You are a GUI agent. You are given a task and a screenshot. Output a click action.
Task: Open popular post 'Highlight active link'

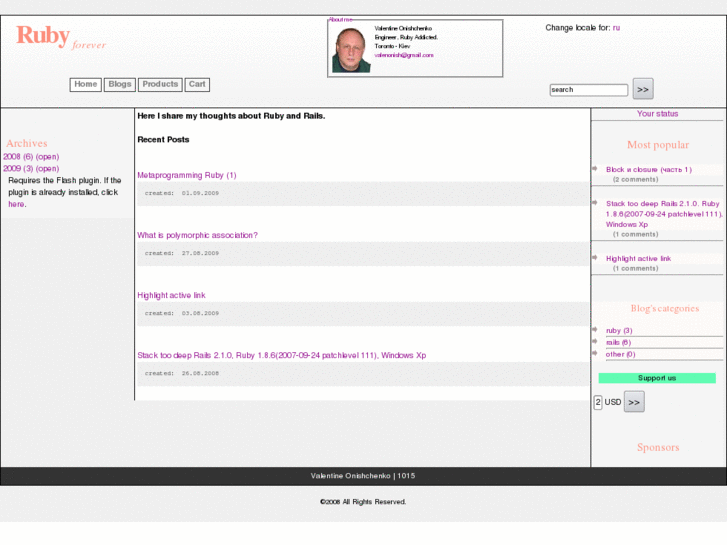click(638, 259)
